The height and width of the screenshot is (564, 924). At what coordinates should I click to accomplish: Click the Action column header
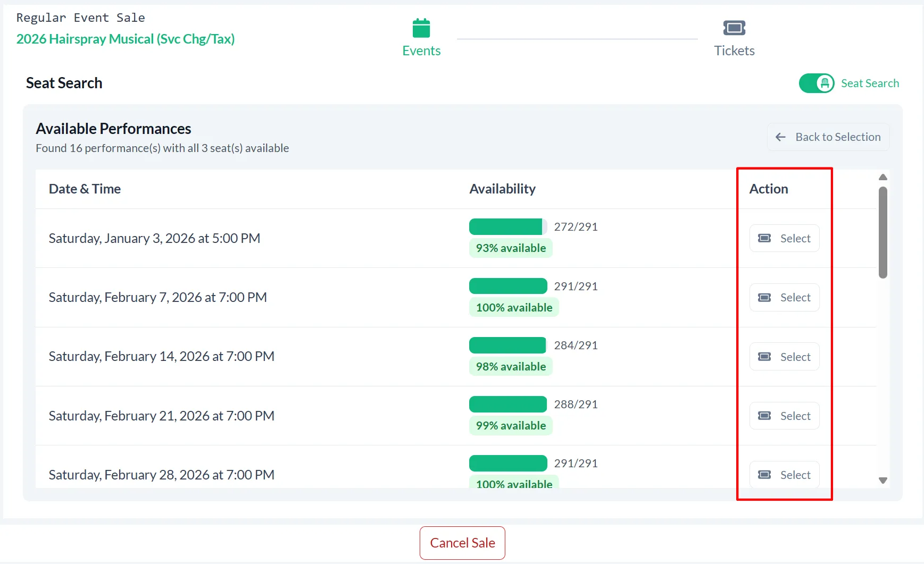[769, 189]
